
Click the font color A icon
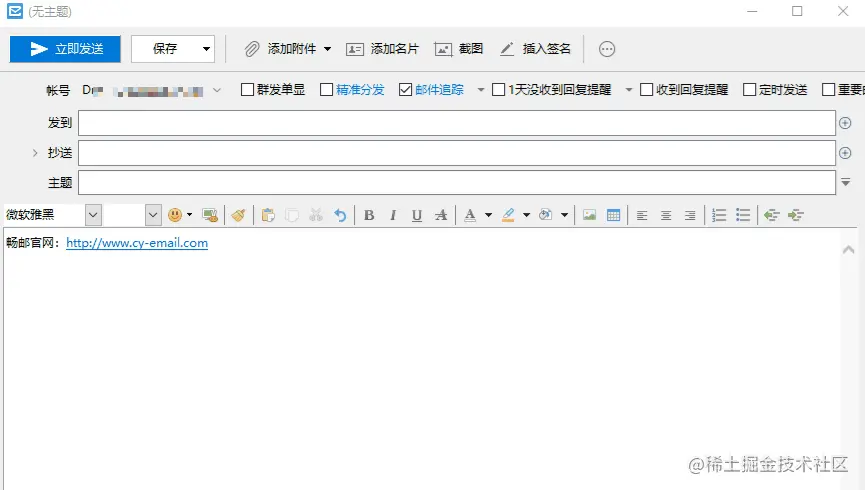[x=470, y=215]
